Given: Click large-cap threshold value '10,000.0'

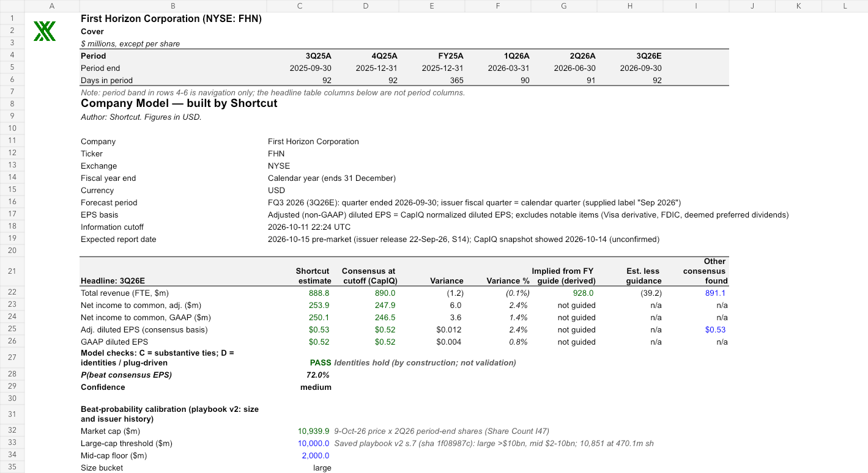Looking at the screenshot, I should click(x=313, y=443).
